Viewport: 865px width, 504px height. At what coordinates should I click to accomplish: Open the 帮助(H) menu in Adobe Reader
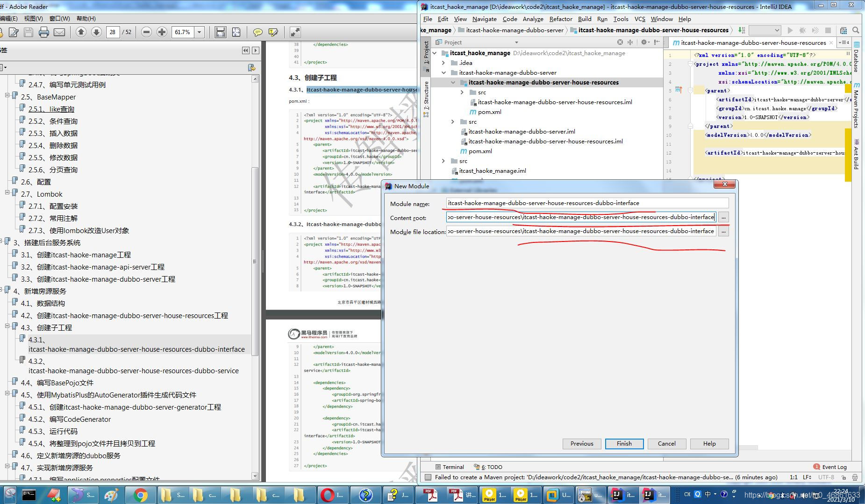point(86,18)
